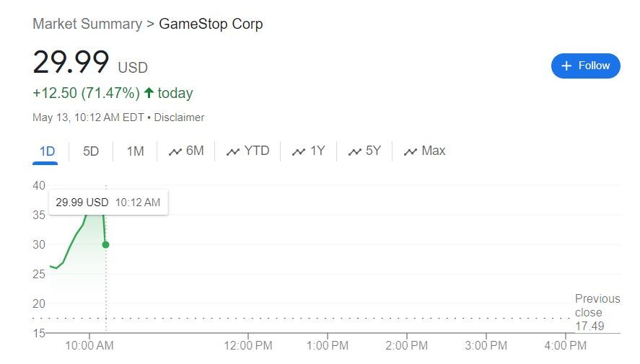Select the 1D chart range tab
The height and width of the screenshot is (364, 640).
(x=47, y=151)
